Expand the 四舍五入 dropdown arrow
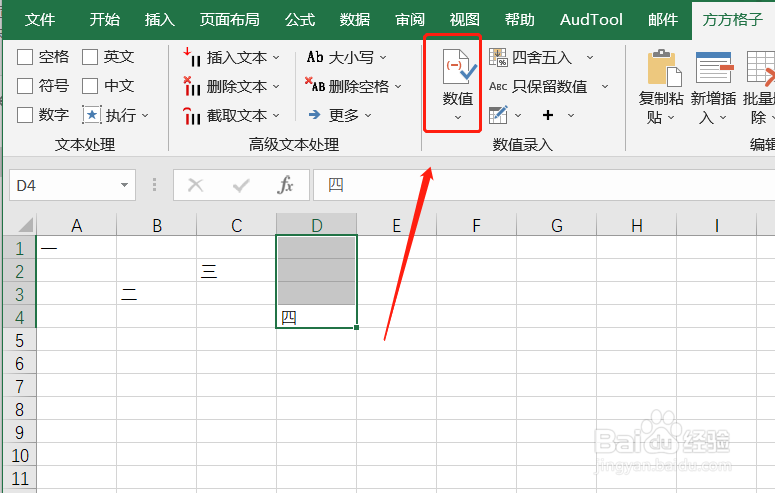 [590, 58]
